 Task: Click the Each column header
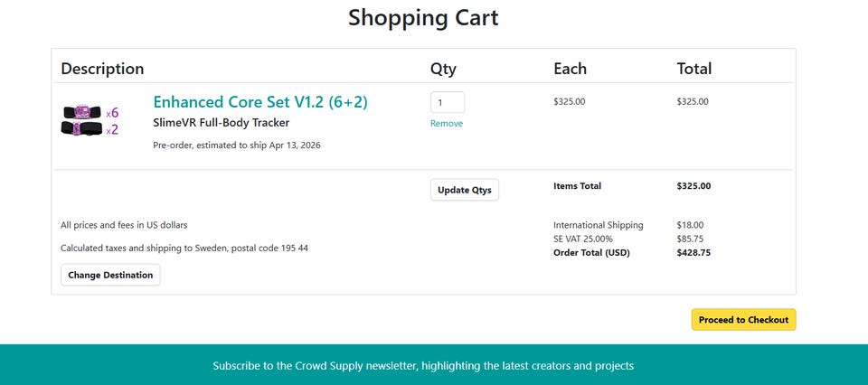point(570,69)
